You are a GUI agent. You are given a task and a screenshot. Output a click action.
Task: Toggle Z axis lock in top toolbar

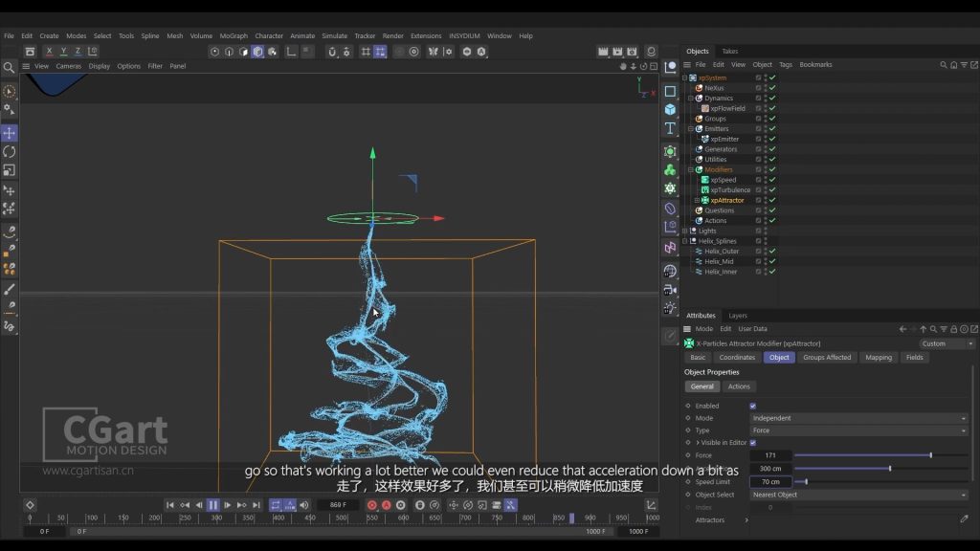(78, 52)
